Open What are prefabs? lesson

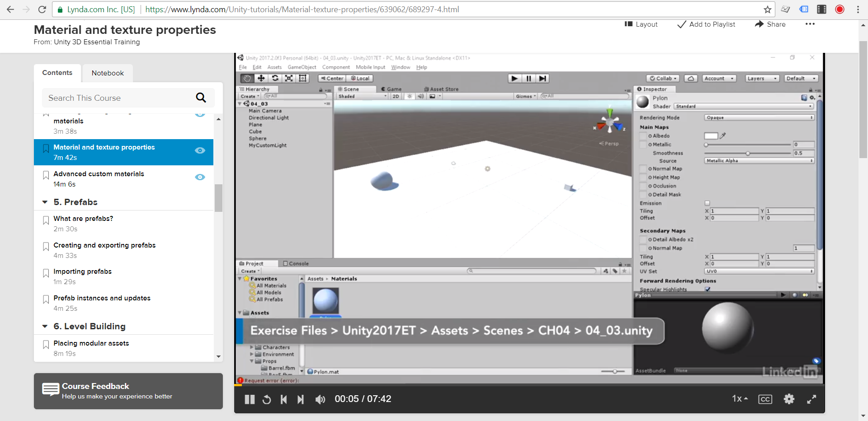(x=83, y=219)
